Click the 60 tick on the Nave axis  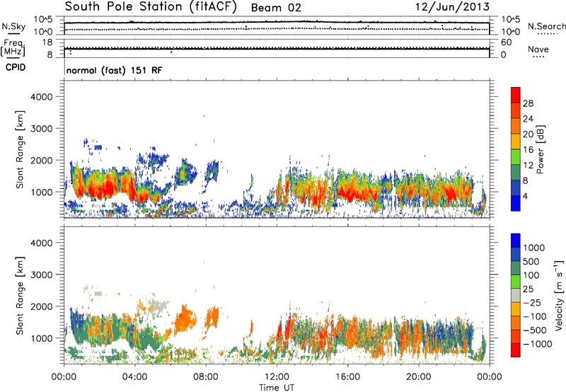click(507, 42)
